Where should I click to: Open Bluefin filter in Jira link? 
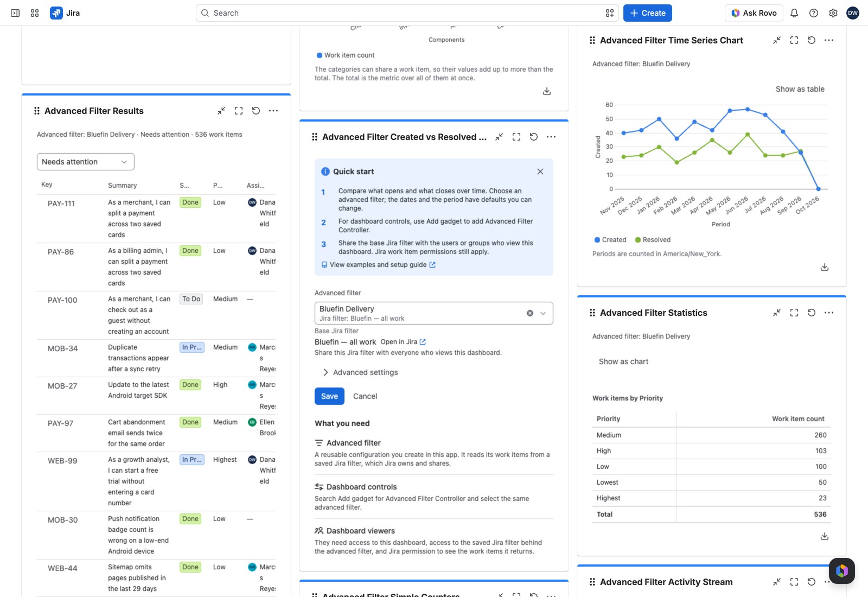tap(403, 342)
